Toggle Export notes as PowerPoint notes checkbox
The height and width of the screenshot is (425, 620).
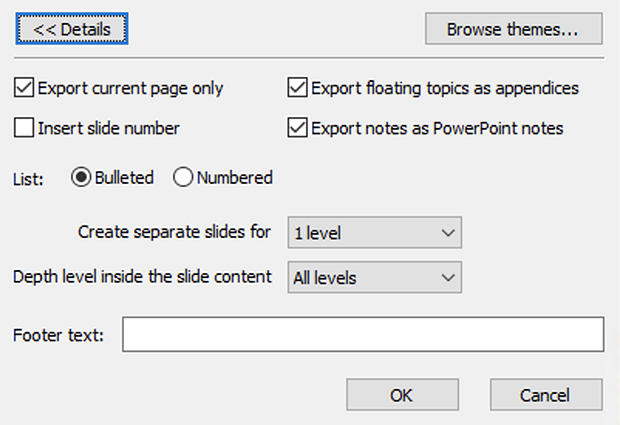pyautogui.click(x=297, y=128)
